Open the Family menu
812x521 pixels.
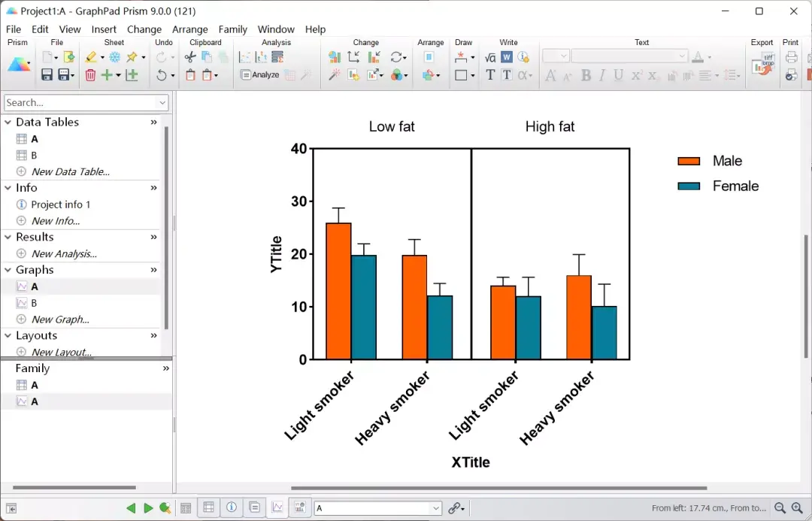pos(232,29)
